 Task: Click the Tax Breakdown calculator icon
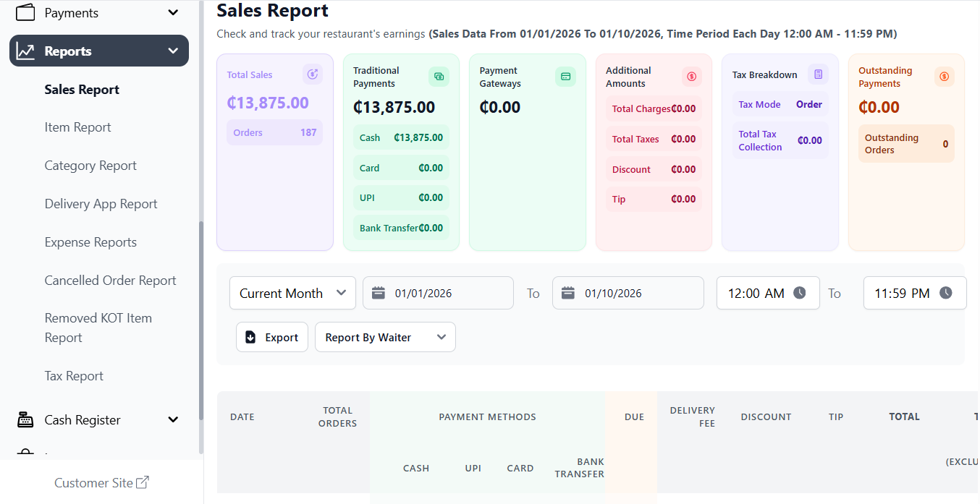[x=818, y=74]
